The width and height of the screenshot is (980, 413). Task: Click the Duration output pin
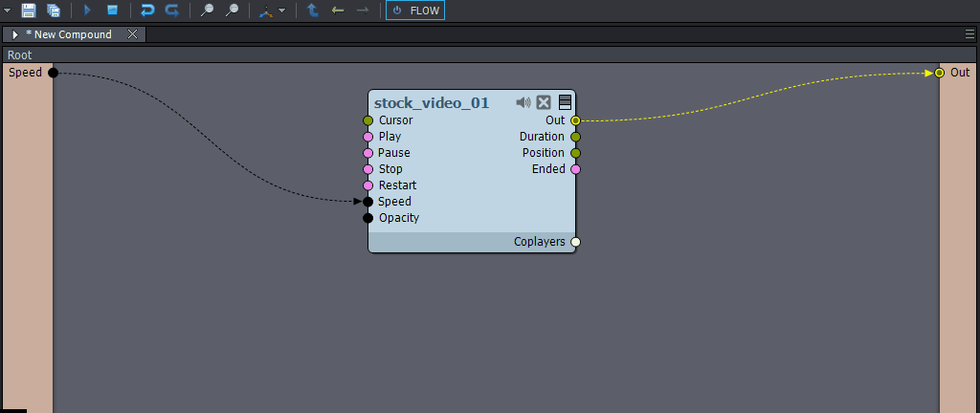tap(575, 137)
